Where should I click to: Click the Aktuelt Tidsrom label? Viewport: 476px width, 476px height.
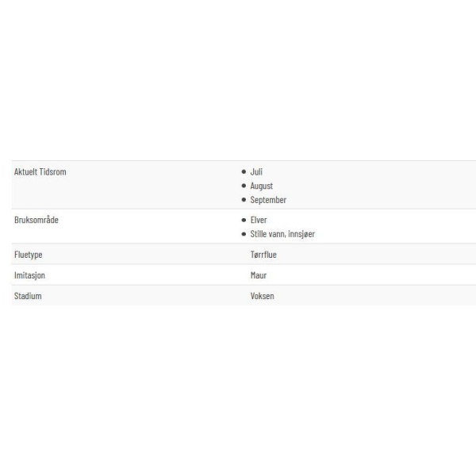click(40, 172)
